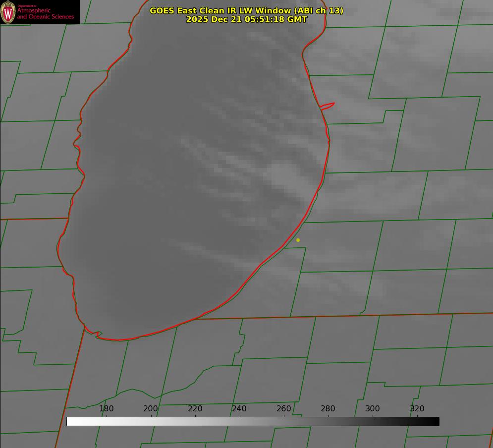Click the 280 tick label on the colorbar

[328, 409]
